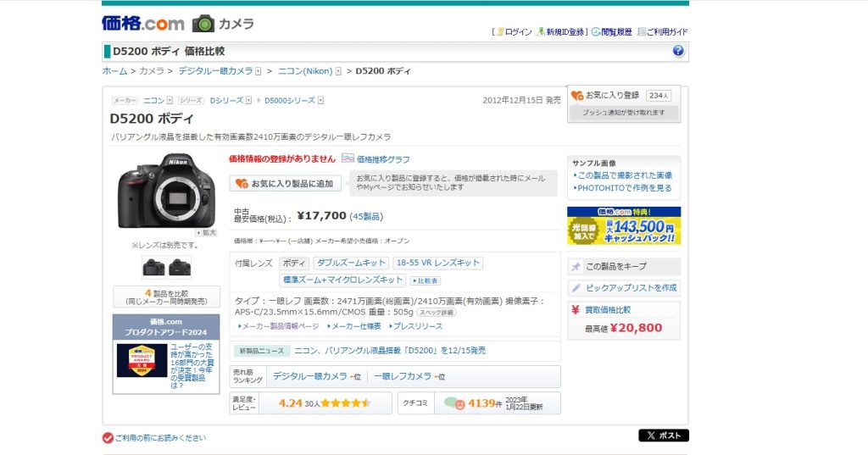868x455 pixels.
Task: Open デジタル一眼カメラ ranking link
Action: point(310,376)
